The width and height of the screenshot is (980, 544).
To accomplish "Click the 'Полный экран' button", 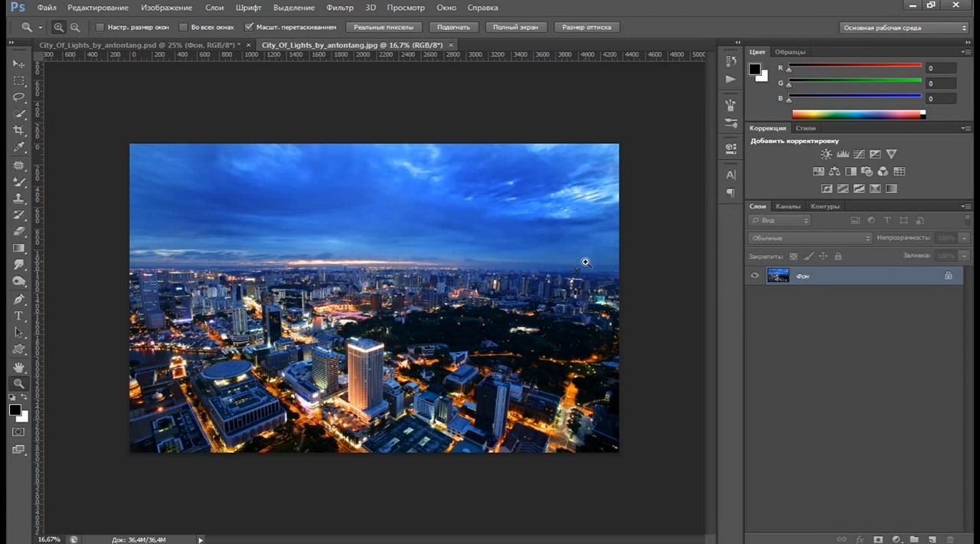I will click(515, 28).
